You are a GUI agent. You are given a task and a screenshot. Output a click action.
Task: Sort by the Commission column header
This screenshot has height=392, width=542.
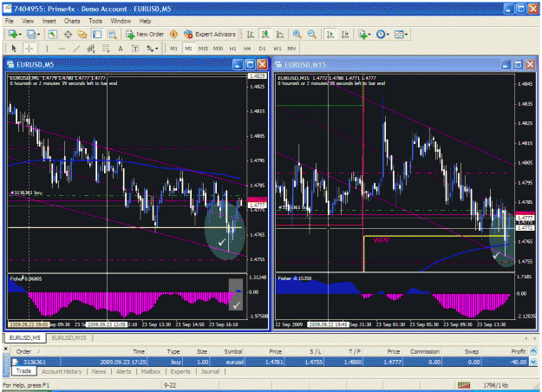[x=424, y=351]
